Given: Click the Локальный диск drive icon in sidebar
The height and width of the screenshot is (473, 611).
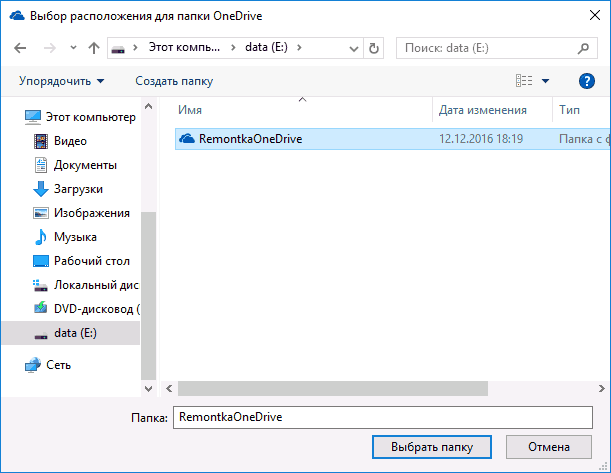Looking at the screenshot, I should tap(40, 286).
